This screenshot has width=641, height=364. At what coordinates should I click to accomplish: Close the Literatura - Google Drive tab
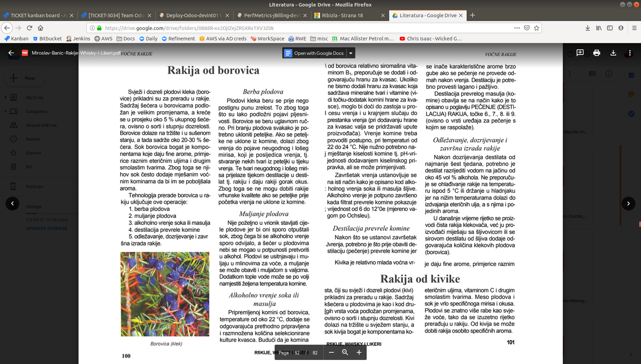(461, 15)
